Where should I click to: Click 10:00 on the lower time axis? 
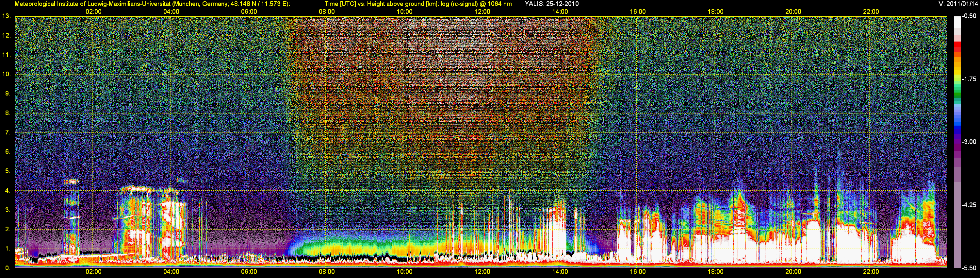click(405, 271)
